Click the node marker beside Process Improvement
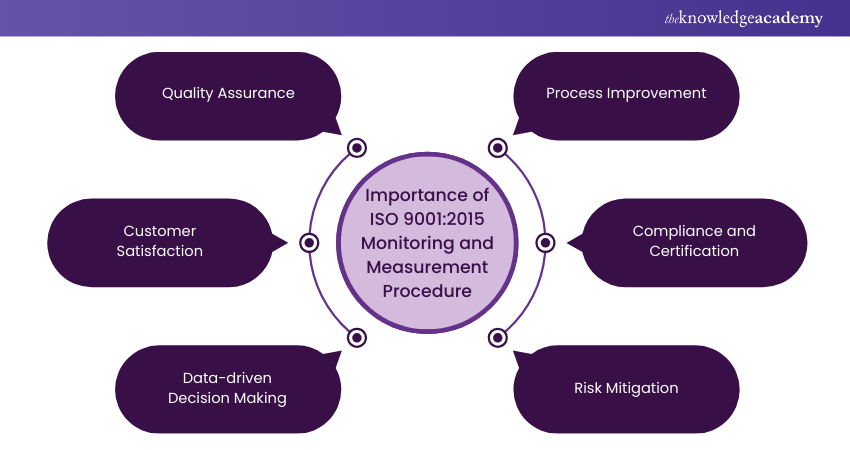This screenshot has height=450, width=850. [497, 148]
